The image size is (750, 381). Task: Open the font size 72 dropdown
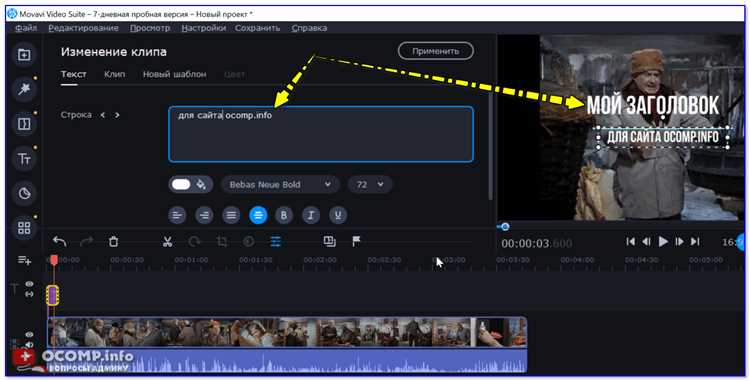click(x=370, y=185)
